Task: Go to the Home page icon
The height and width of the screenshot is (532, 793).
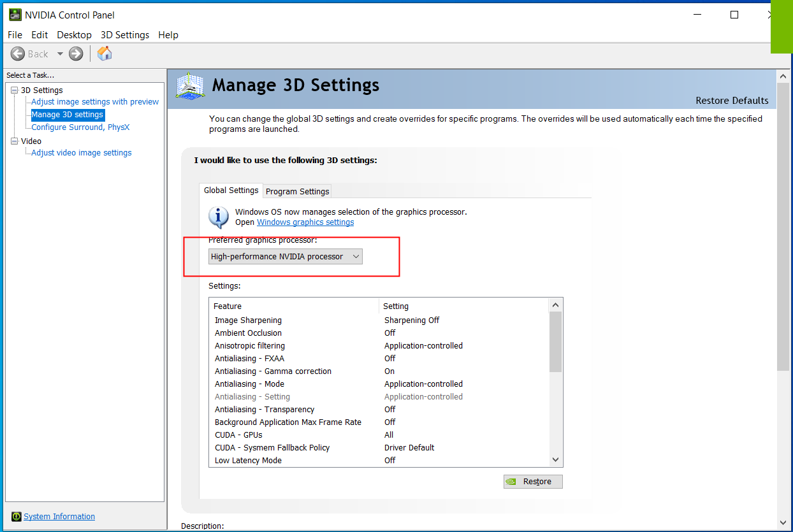Action: pyautogui.click(x=105, y=54)
